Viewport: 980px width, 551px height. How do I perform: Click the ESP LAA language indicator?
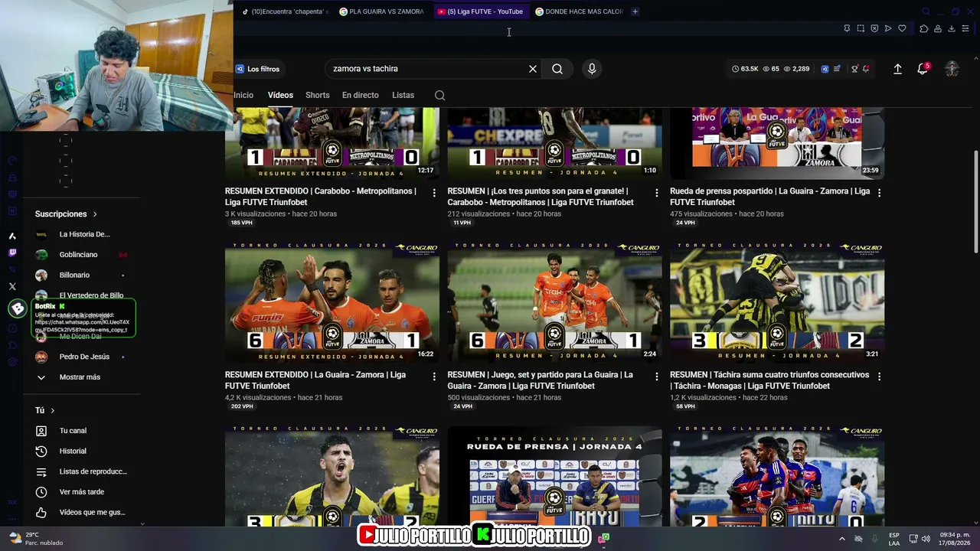point(894,539)
